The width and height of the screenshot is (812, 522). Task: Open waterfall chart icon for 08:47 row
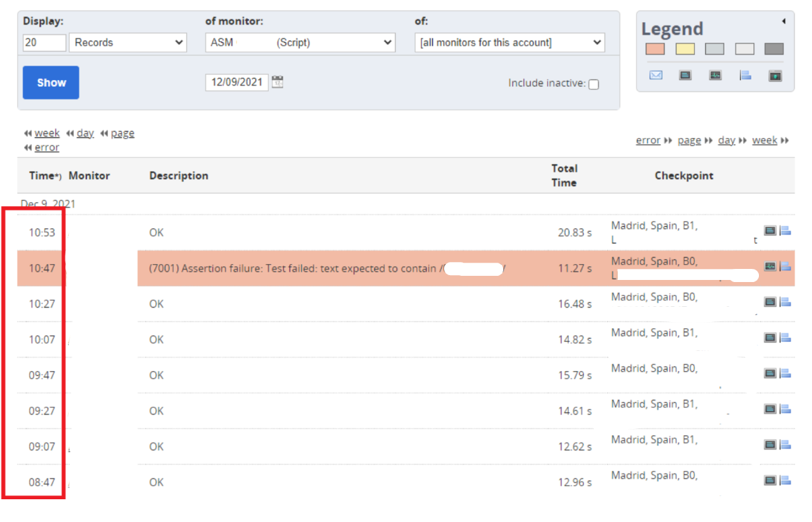click(x=785, y=480)
